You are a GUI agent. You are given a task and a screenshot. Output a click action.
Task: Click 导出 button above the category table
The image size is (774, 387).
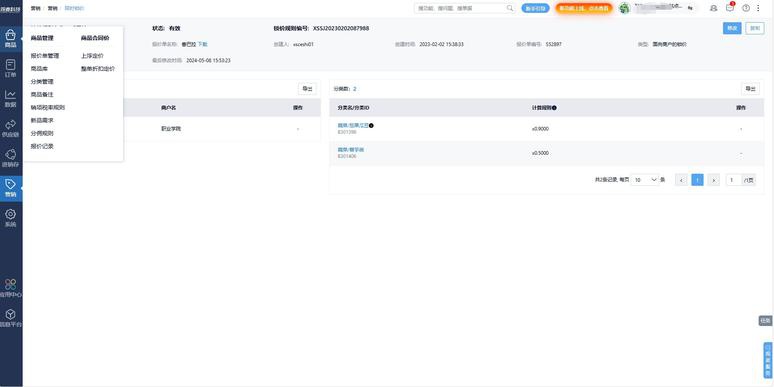[750, 89]
